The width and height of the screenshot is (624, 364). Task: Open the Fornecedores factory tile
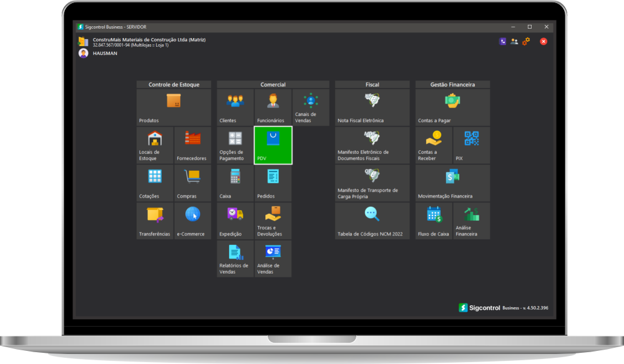click(x=192, y=145)
